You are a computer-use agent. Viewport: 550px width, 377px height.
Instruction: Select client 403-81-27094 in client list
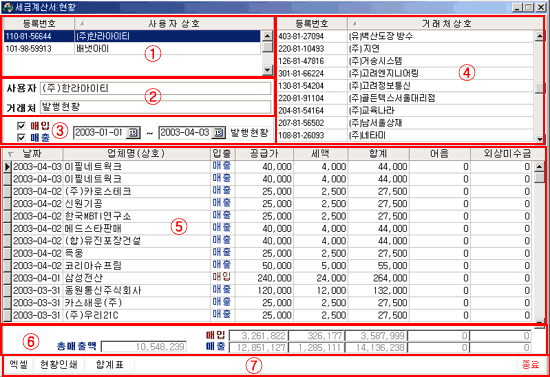pyautogui.click(x=405, y=36)
